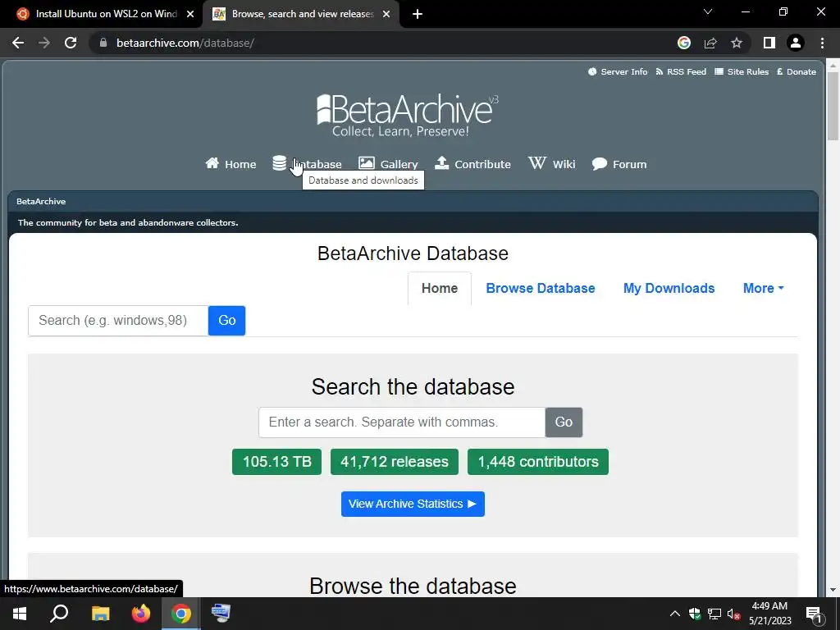Click the lock icon in the address bar
The width and height of the screenshot is (840, 630).
click(103, 43)
